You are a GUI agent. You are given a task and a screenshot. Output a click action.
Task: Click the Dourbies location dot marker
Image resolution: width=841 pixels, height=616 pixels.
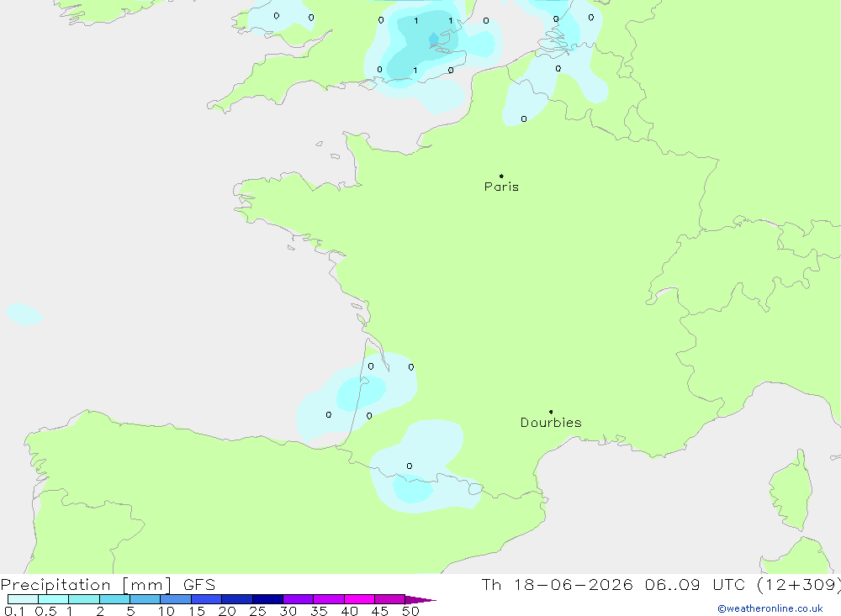pos(551,412)
